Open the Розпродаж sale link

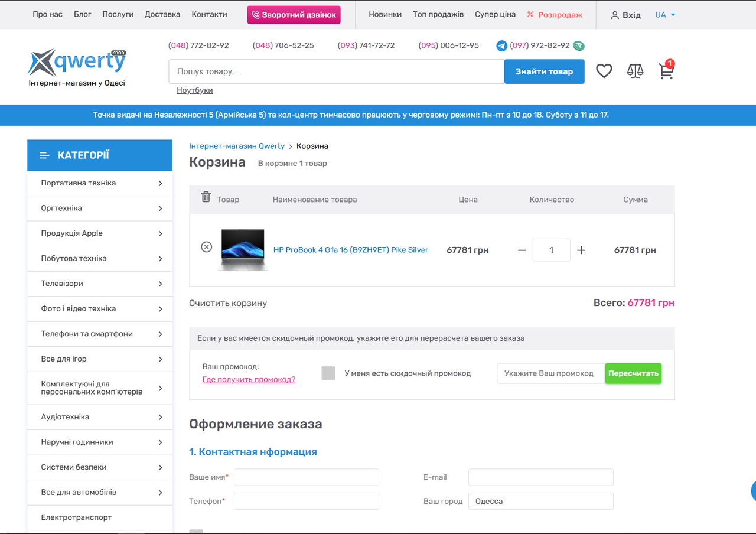[555, 14]
